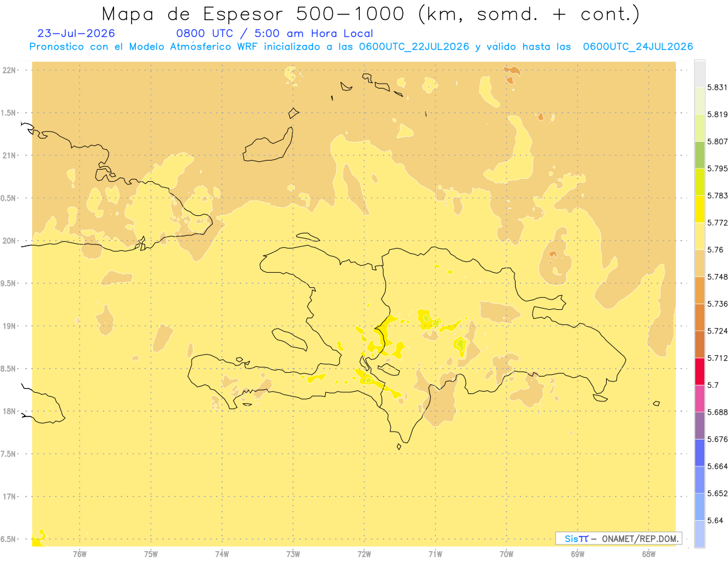Click the longitude label "76W"
The width and height of the screenshot is (728, 562).
click(79, 554)
